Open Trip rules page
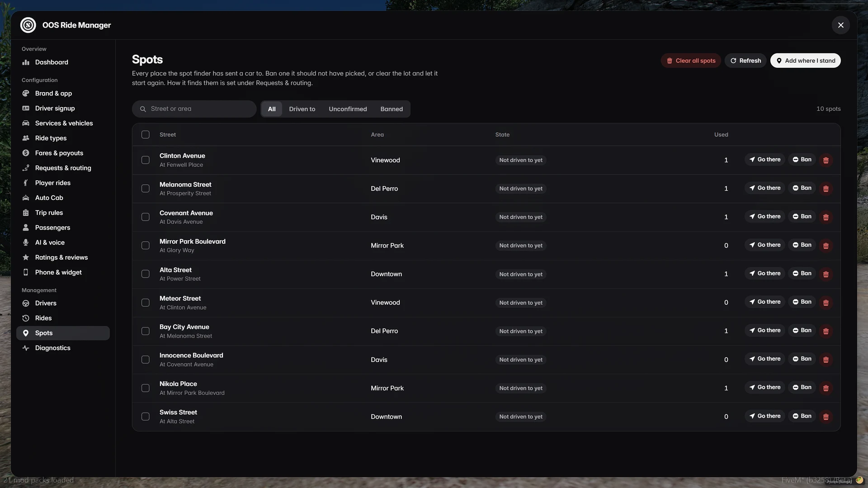The width and height of the screenshot is (868, 488). (x=63, y=213)
